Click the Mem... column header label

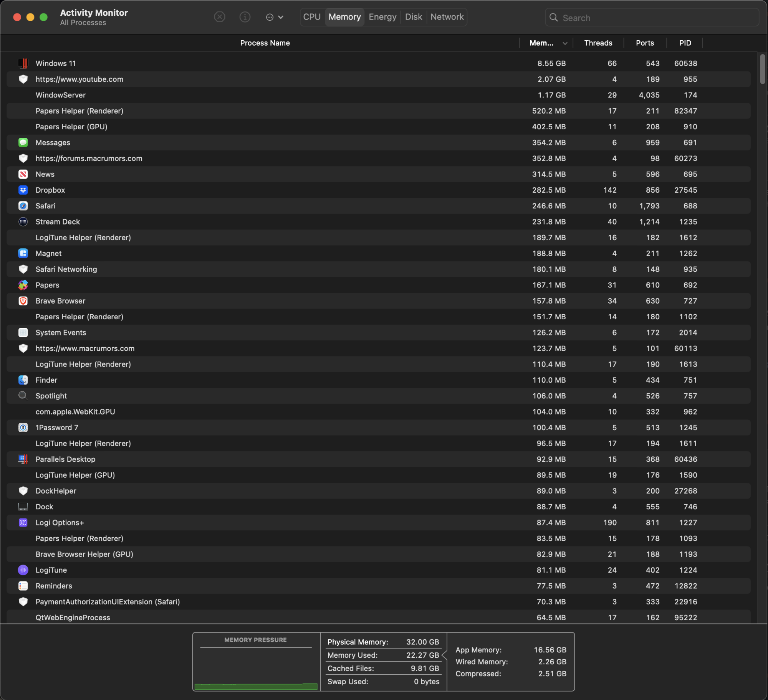(x=541, y=43)
